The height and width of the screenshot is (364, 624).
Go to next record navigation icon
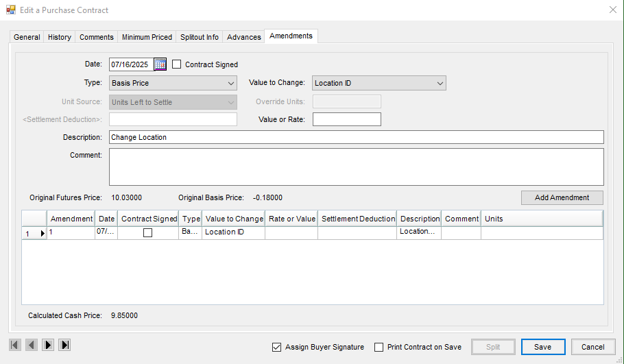coord(48,345)
